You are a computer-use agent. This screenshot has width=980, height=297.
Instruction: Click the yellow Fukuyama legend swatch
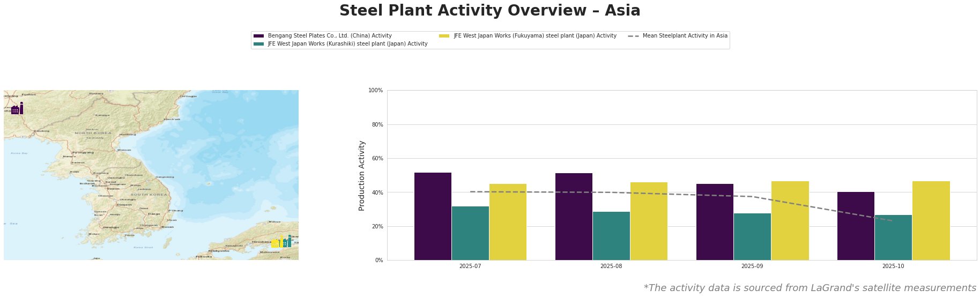[444, 36]
